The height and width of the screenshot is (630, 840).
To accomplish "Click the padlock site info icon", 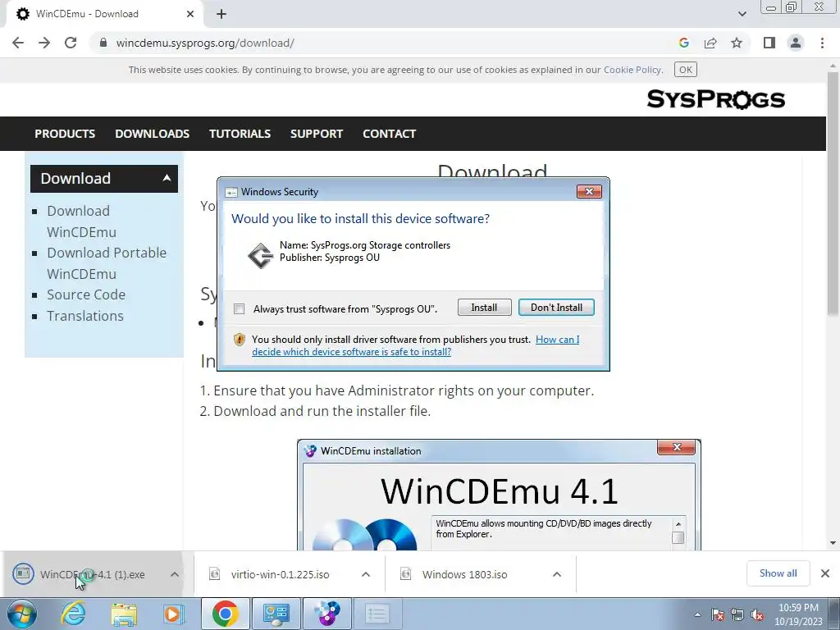I will (x=103, y=43).
